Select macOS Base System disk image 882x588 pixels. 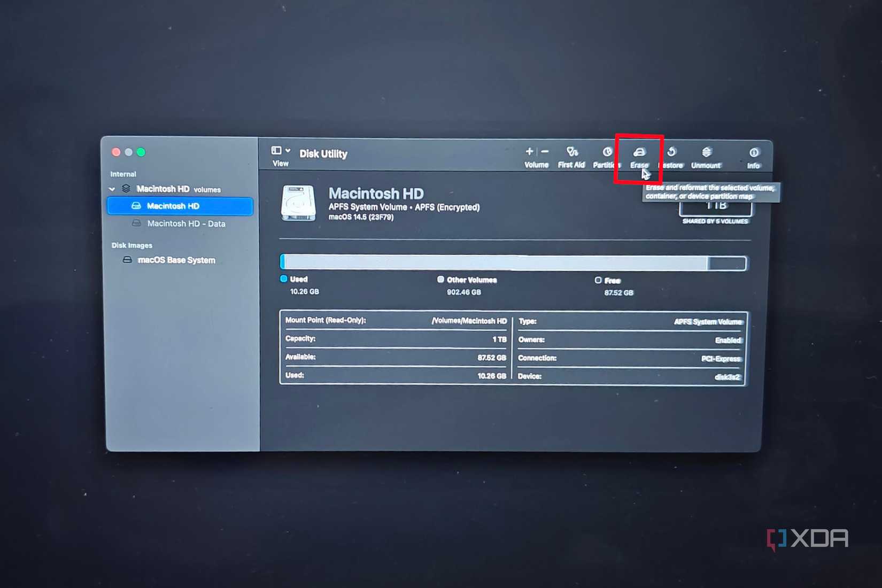pos(176,260)
